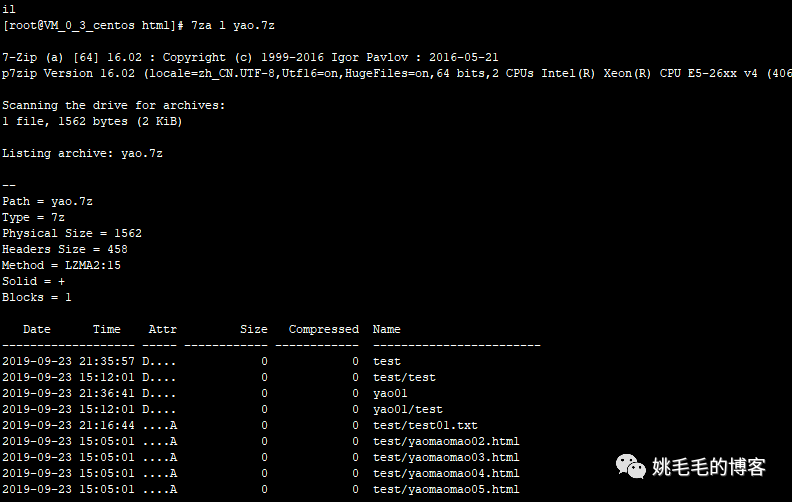Click the yao01/test directory entry

pos(408,409)
